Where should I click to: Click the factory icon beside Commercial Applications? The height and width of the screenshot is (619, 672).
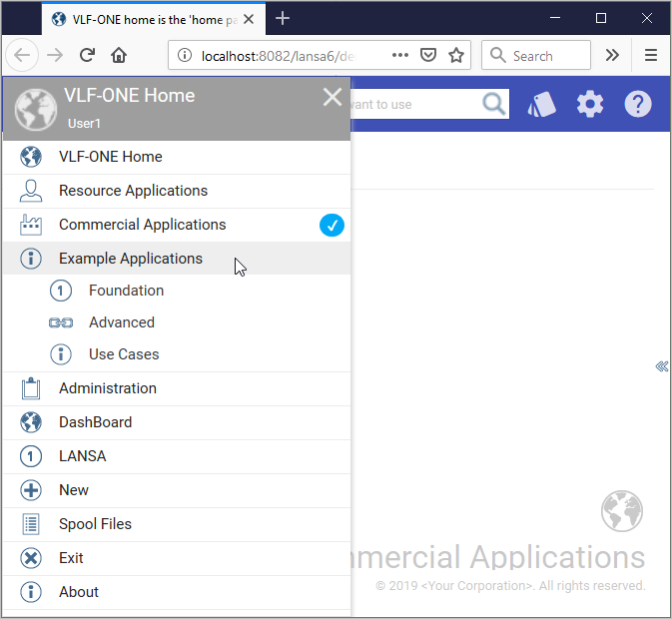click(31, 225)
